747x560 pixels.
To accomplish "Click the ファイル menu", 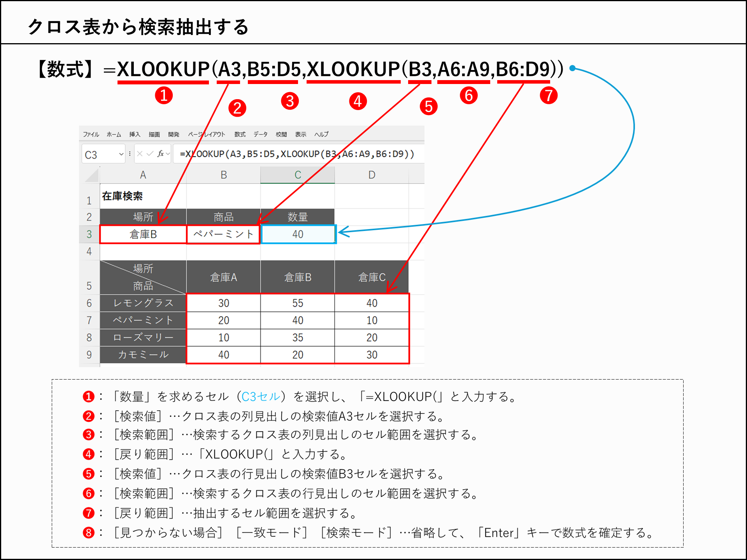I will coord(91,135).
